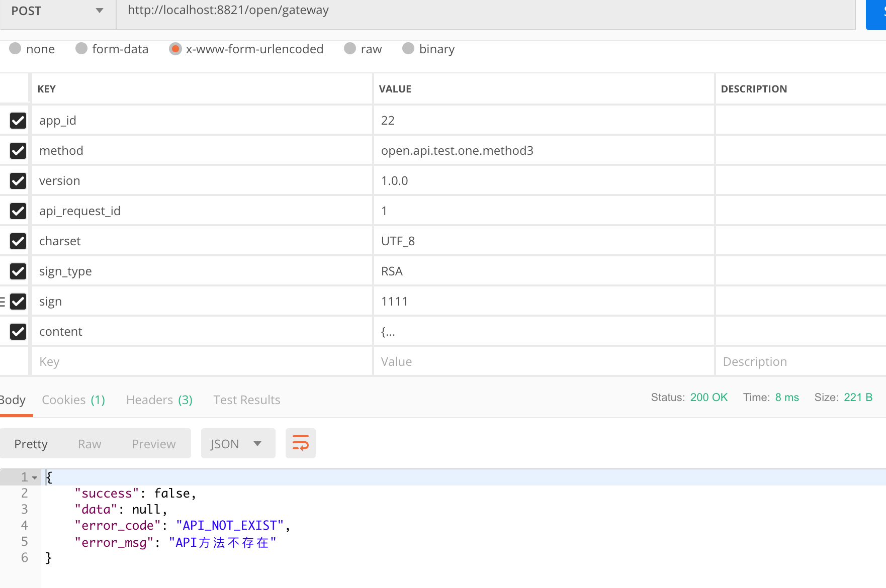Screen dimensions: 886x588
Task: Uncheck the app_id parameter checkbox
Action: [18, 121]
